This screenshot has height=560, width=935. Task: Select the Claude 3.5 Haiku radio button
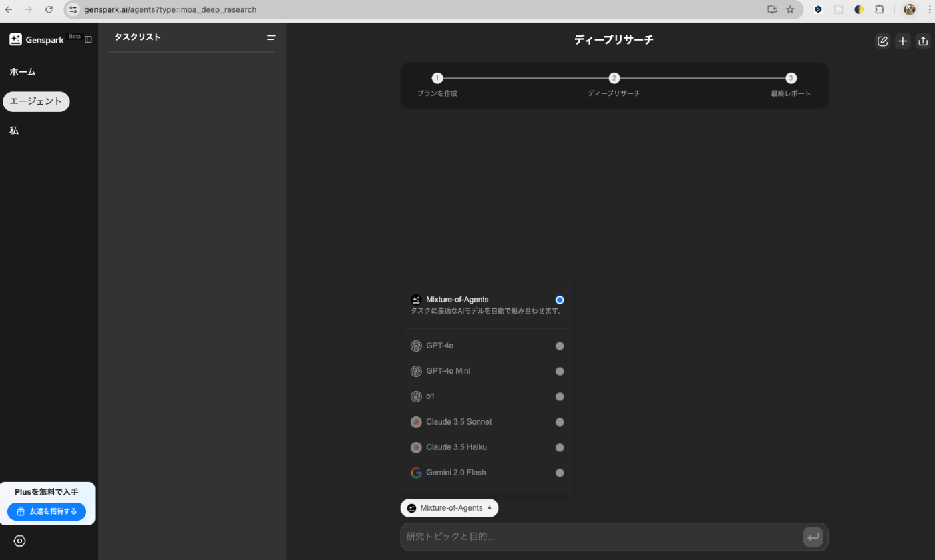[x=560, y=447]
